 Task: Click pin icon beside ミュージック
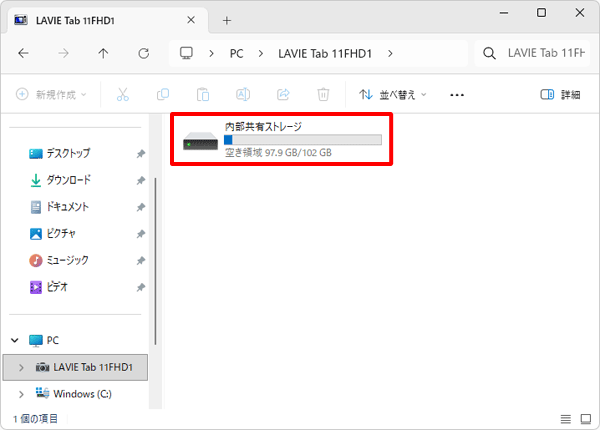click(x=141, y=261)
